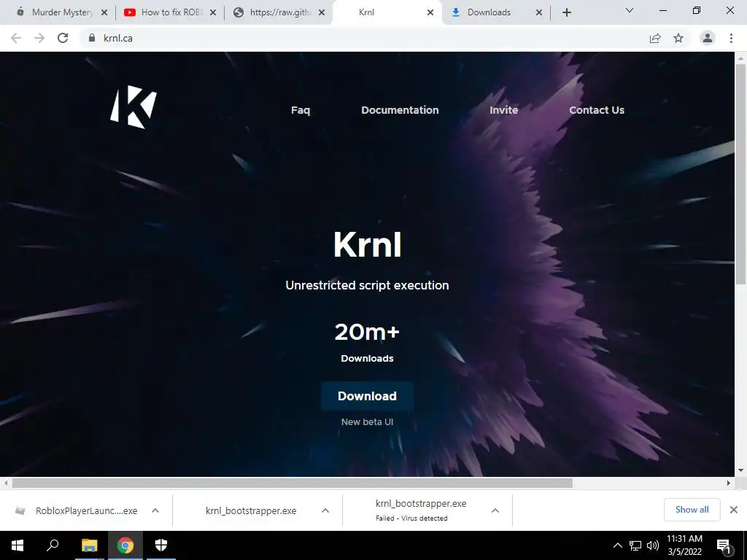This screenshot has height=560, width=747.
Task: Show hidden system tray icons
Action: point(617,545)
